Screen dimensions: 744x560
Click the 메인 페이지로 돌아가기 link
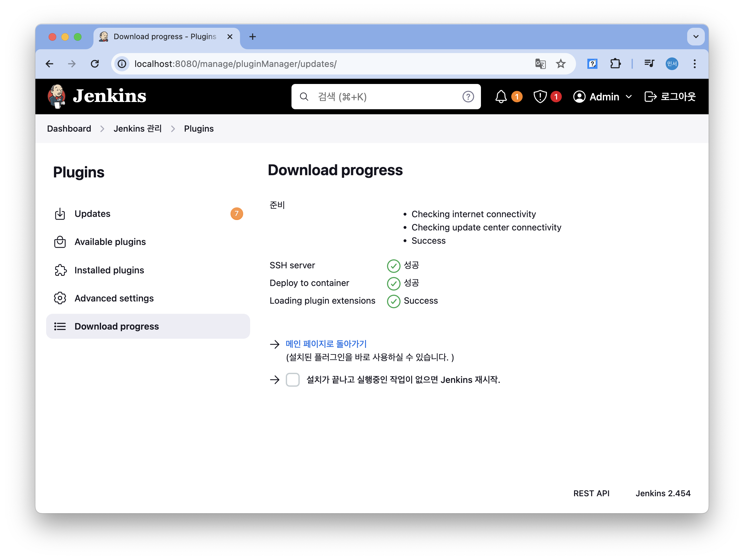click(326, 344)
